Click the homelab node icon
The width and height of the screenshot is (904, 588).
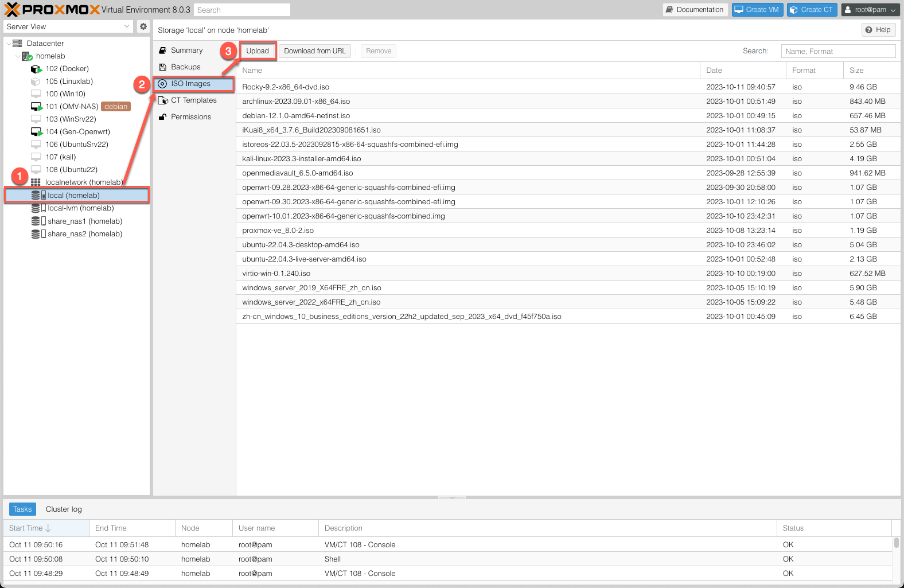pos(26,56)
